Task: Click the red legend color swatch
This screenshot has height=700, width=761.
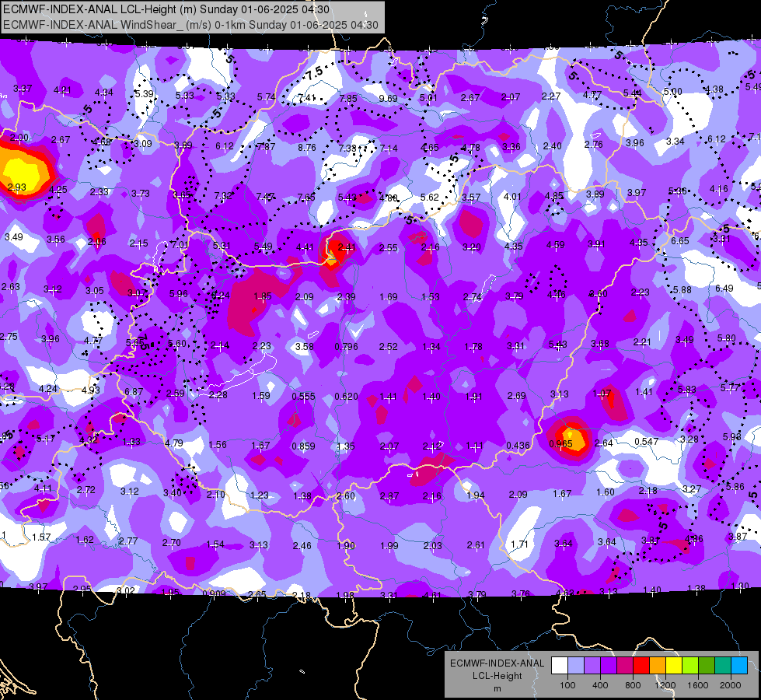Action: coord(641,665)
